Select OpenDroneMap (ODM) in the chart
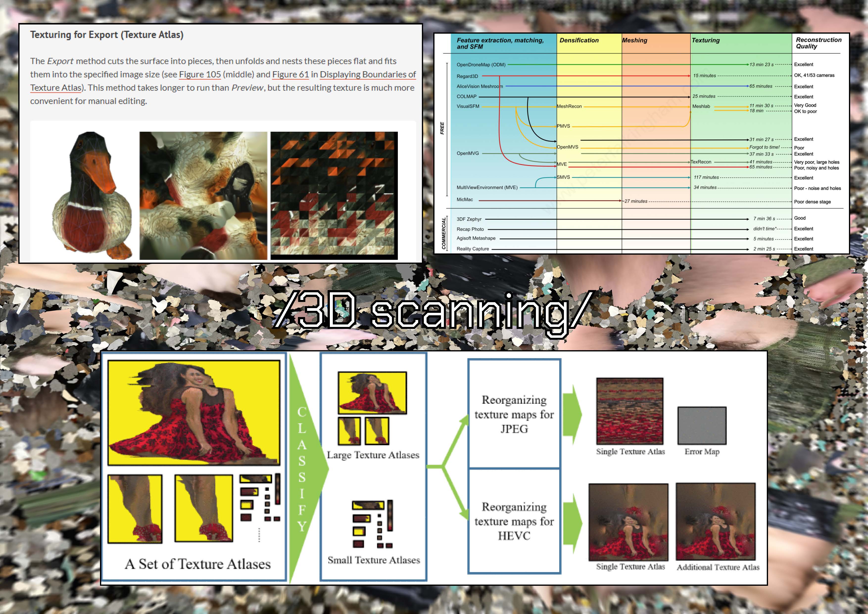The image size is (868, 614). pos(481,65)
